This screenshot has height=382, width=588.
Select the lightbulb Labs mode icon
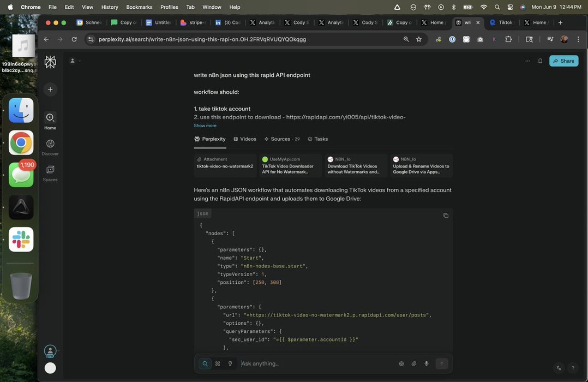coord(230,363)
